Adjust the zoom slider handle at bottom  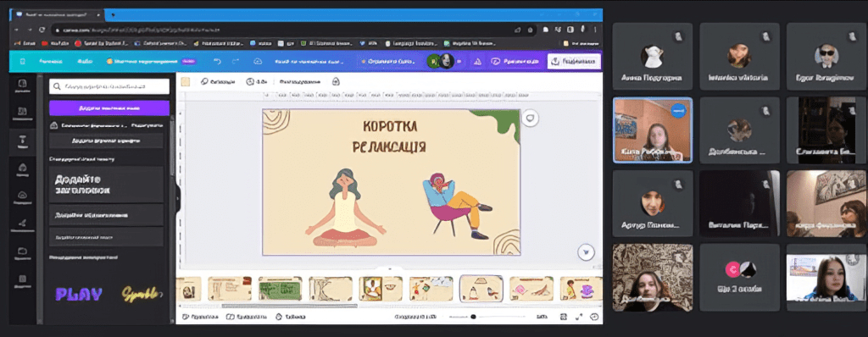473,317
